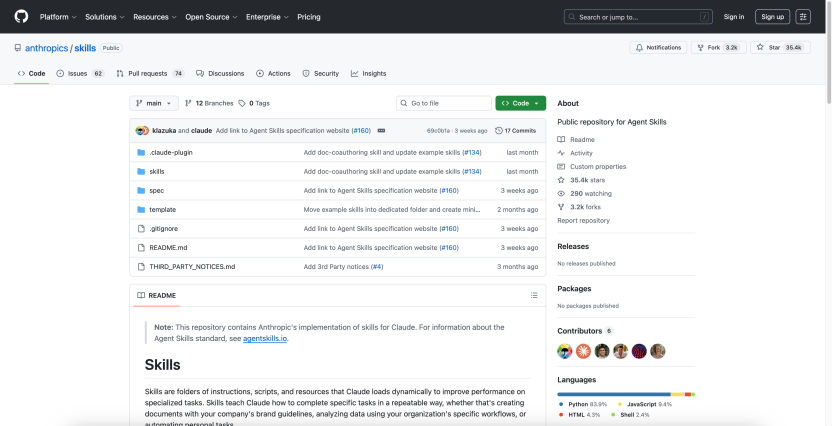Open the 17 Commits history
This screenshot has width=832, height=426.
click(516, 130)
